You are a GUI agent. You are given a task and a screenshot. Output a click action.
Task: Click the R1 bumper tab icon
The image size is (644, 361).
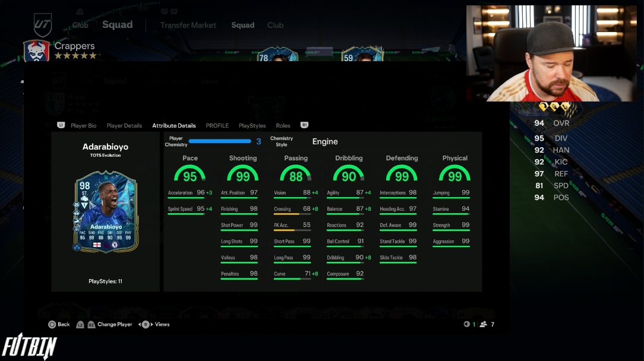point(304,125)
